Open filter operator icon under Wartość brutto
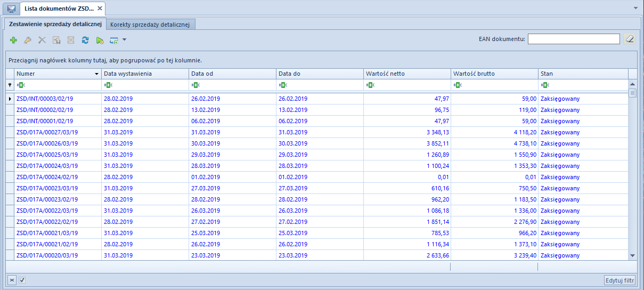644x290 pixels. [457, 85]
